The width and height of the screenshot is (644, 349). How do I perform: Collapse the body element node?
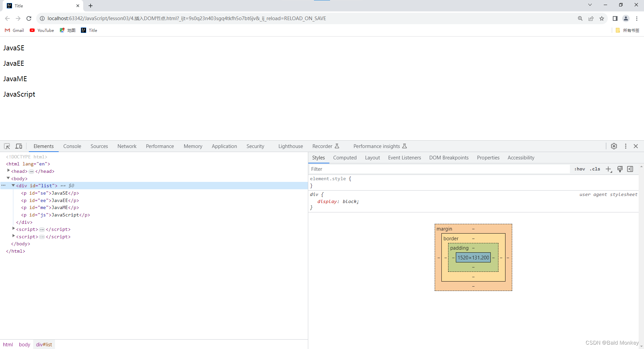tap(8, 178)
